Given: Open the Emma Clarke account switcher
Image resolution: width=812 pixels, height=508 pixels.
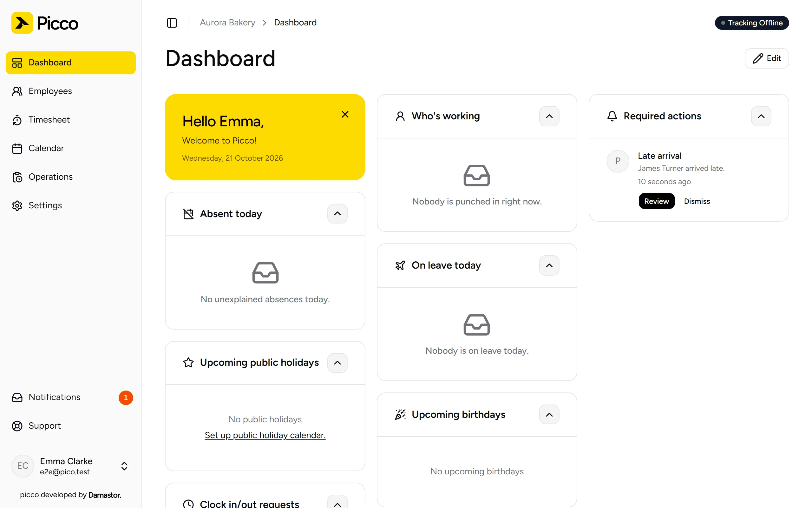Looking at the screenshot, I should pos(70,466).
